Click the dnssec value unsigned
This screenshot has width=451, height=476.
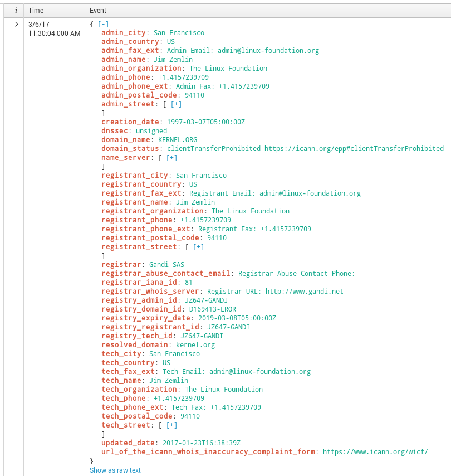(151, 131)
